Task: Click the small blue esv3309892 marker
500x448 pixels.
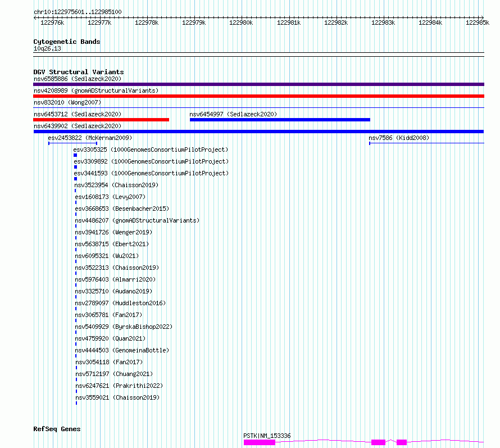Action: pos(76,167)
